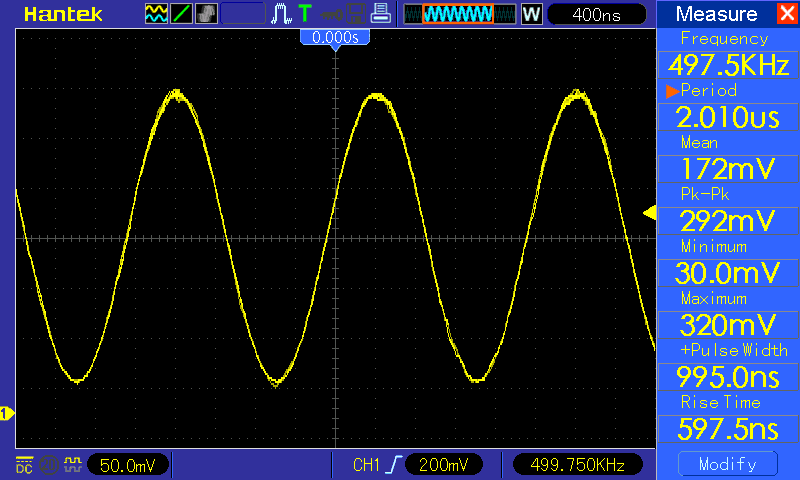This screenshot has width=800, height=480.
Task: Click the pulse waveform icon
Action: [281, 14]
